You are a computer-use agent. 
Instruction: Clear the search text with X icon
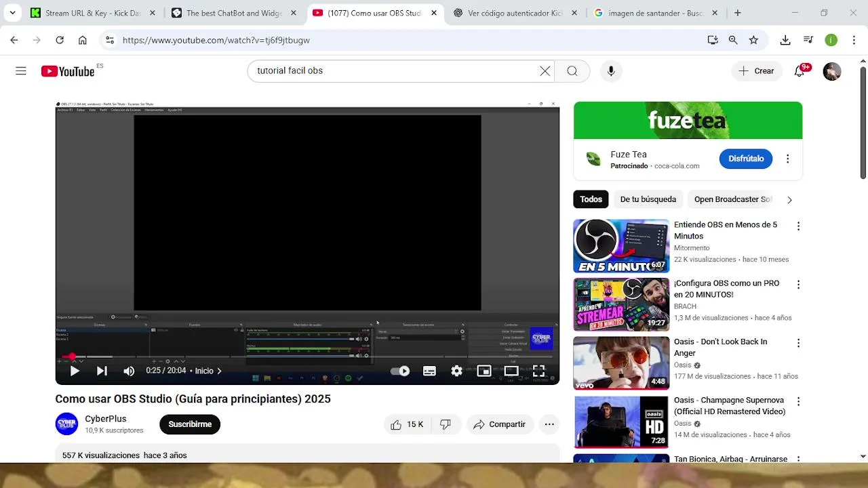[545, 71]
